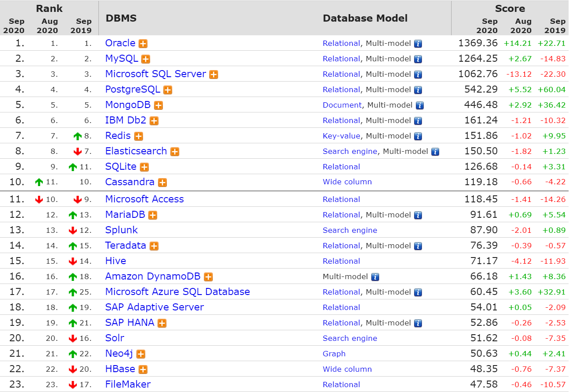Click the plus icon next to Cassandra

[162, 183]
